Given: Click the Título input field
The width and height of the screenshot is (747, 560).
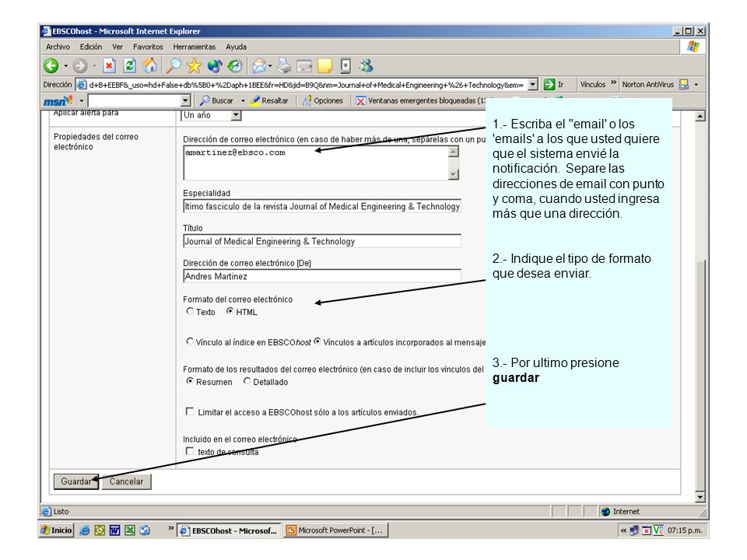Looking at the screenshot, I should pyautogui.click(x=322, y=241).
